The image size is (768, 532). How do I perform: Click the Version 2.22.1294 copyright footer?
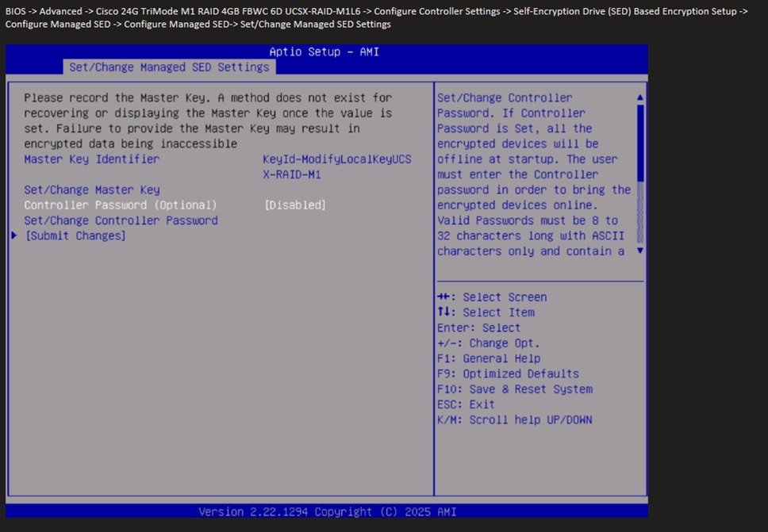tap(327, 512)
